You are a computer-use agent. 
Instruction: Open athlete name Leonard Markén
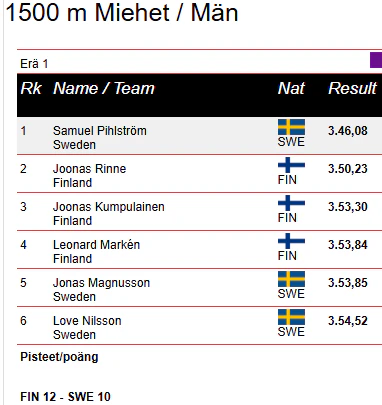96,245
